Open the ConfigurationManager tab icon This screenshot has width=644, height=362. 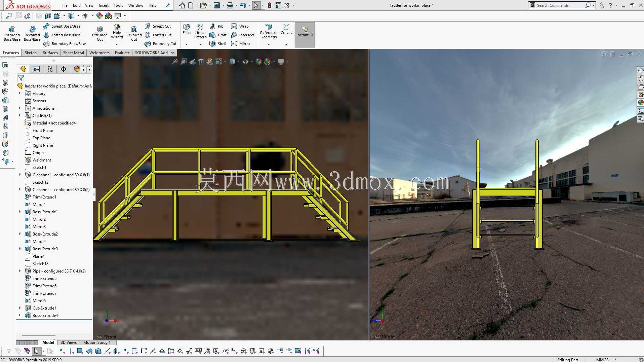point(50,69)
